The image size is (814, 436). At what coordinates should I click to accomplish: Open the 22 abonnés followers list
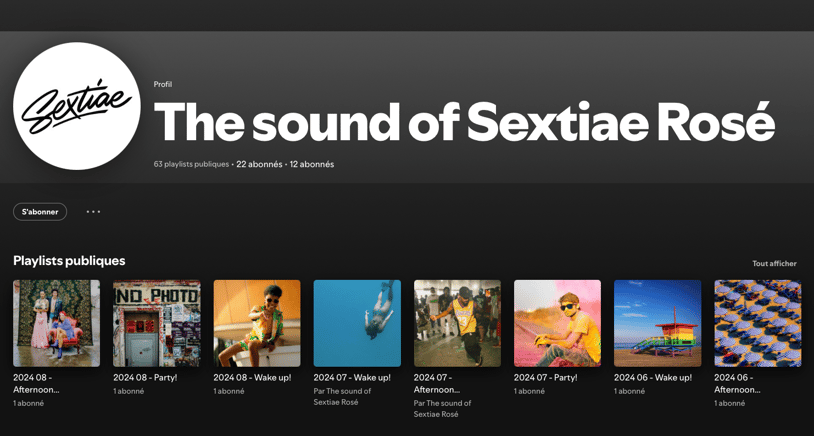tap(259, 164)
